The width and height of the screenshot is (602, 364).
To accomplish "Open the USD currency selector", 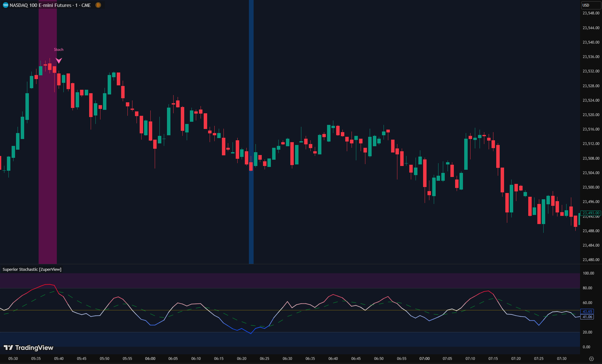I will 590,5.
